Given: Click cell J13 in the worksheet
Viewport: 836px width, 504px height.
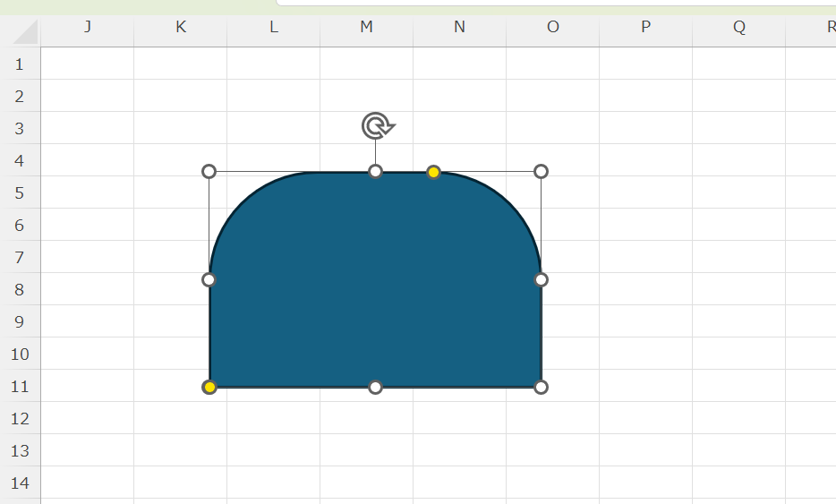Looking at the screenshot, I should pos(88,450).
